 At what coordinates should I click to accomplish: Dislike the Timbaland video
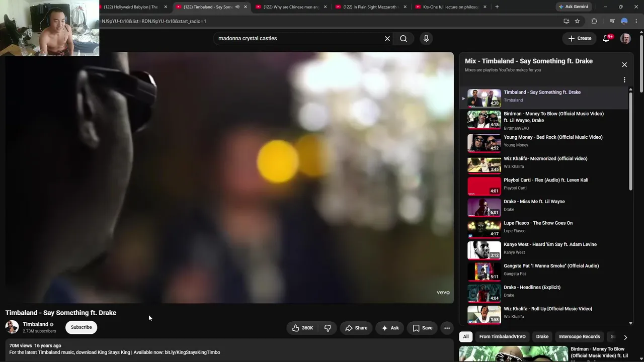[328, 328]
